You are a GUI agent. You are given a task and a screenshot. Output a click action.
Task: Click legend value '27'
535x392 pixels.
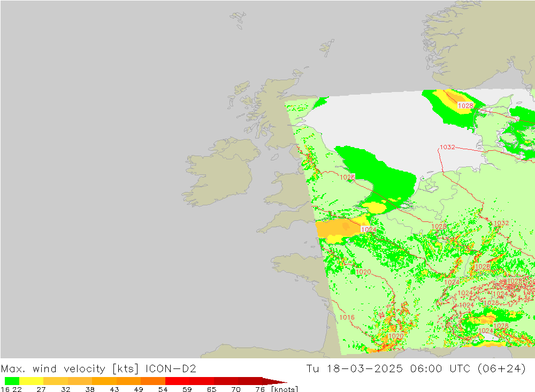[x=41, y=389]
